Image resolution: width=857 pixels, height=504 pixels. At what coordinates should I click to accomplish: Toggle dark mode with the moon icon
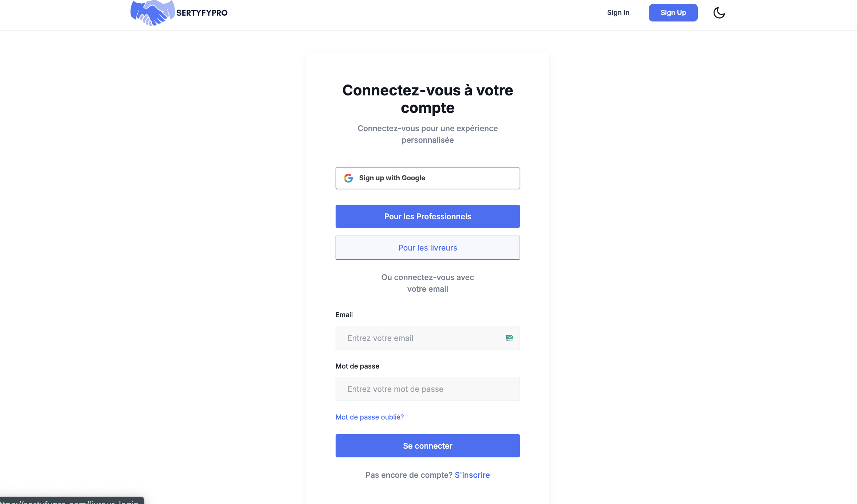(x=719, y=13)
